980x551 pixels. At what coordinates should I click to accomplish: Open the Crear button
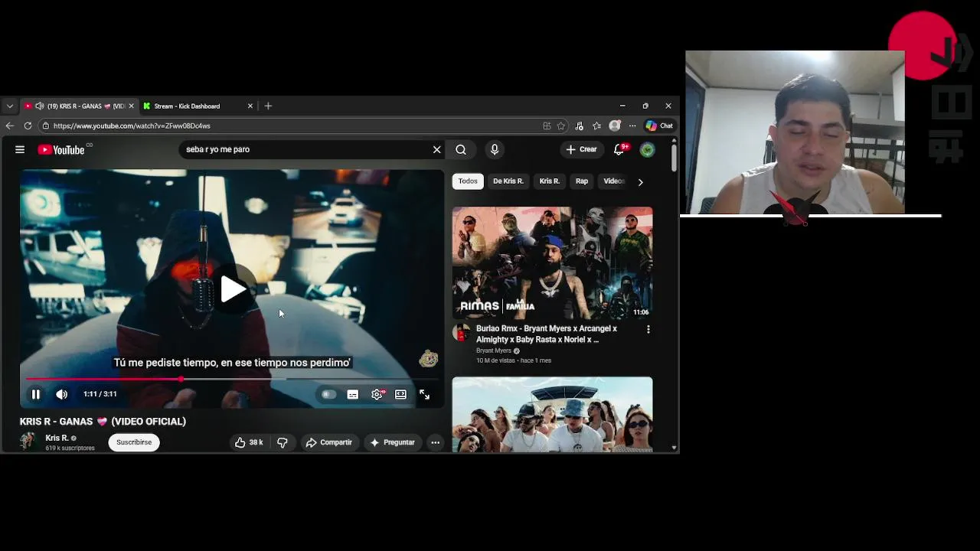581,150
